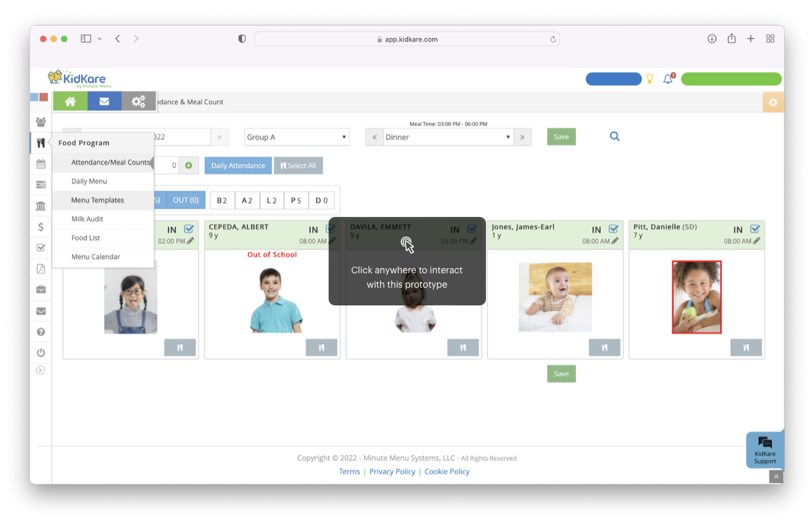812x523 pixels.
Task: Toggle the IN checkbox for Pitt, Danielle
Action: point(755,229)
